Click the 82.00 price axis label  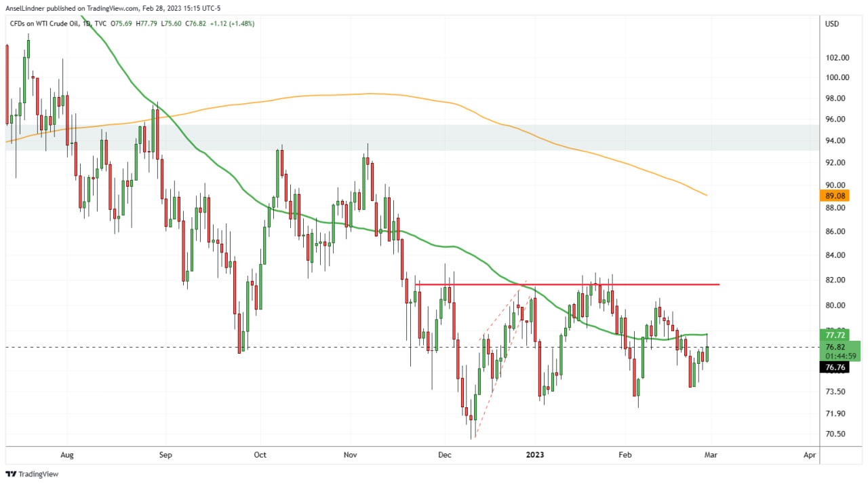point(835,280)
